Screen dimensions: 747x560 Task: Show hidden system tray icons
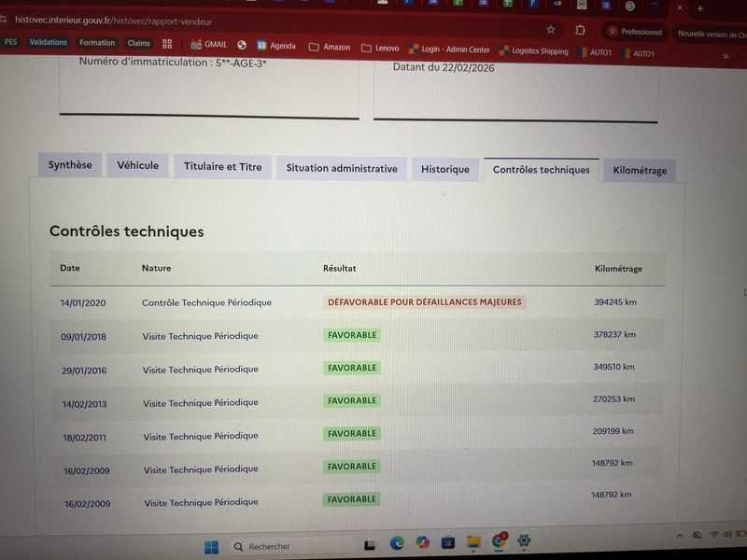pyautogui.click(x=680, y=536)
